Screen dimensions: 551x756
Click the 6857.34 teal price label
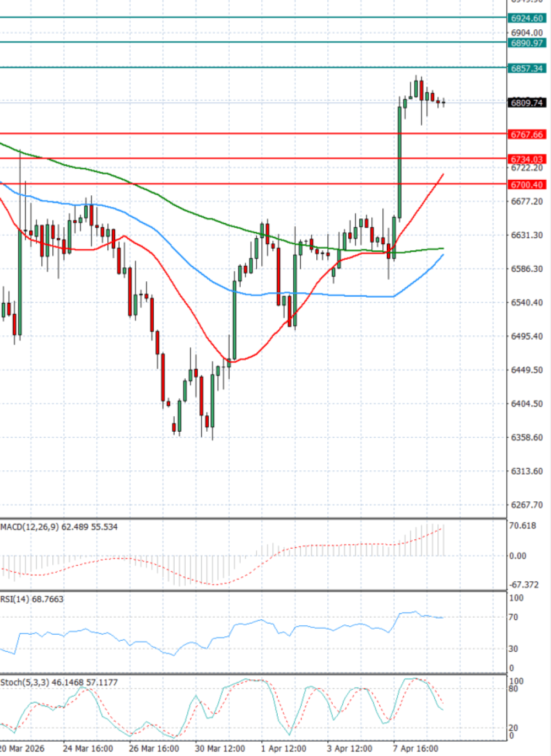tap(527, 68)
